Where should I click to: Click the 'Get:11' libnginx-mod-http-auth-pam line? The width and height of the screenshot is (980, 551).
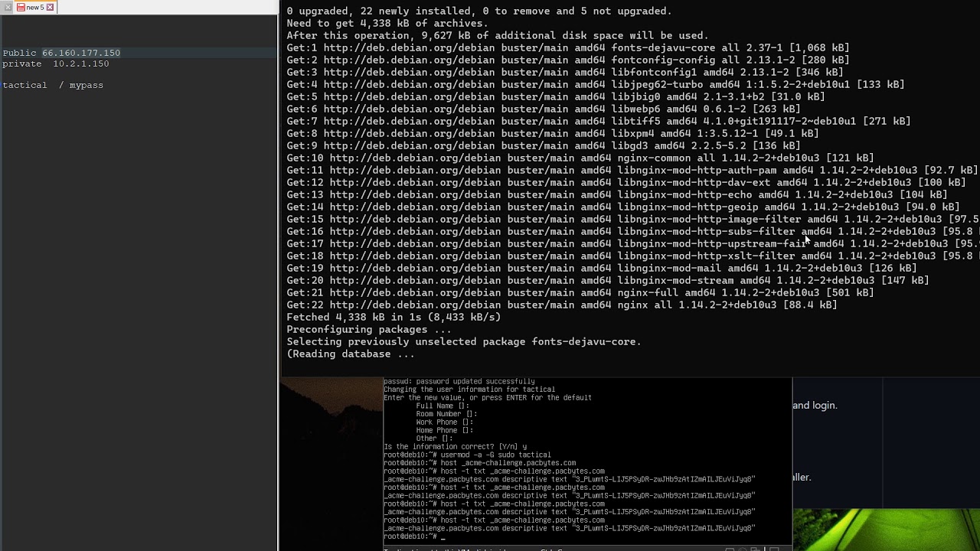tap(632, 170)
